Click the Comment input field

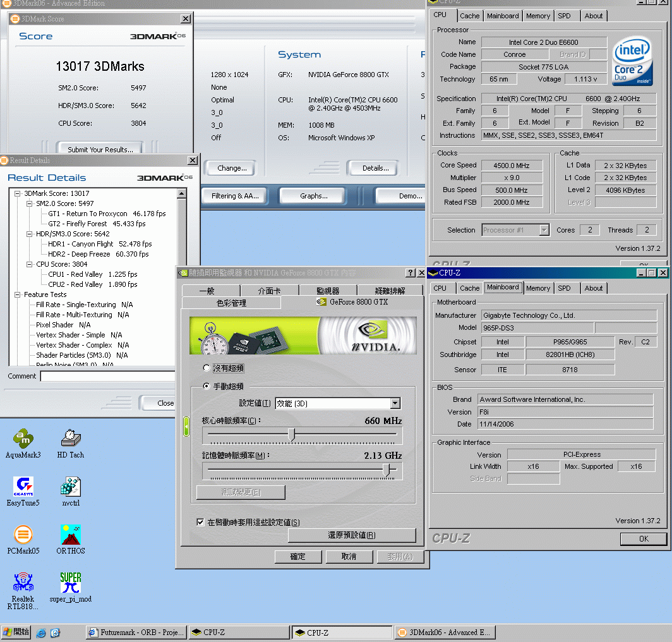pos(107,376)
